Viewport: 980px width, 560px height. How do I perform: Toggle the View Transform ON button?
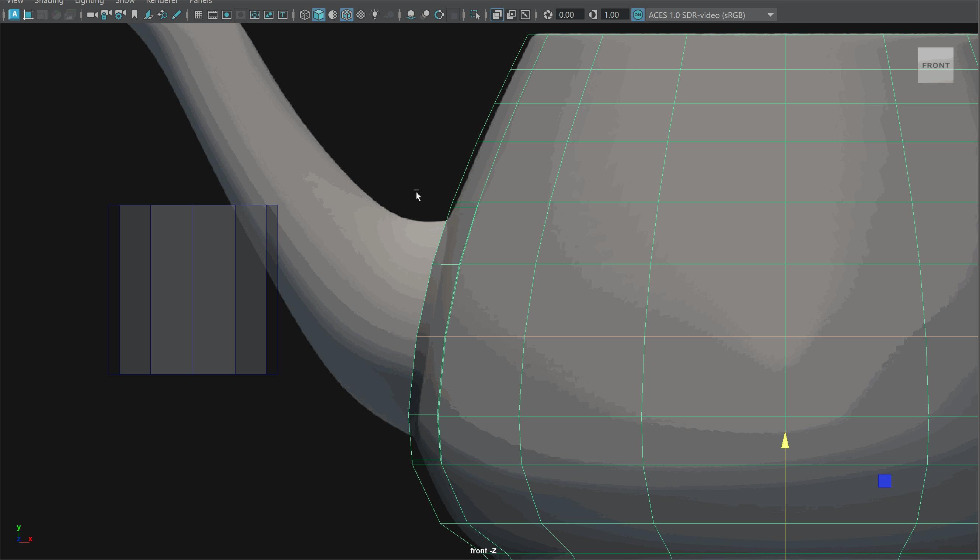pyautogui.click(x=638, y=15)
